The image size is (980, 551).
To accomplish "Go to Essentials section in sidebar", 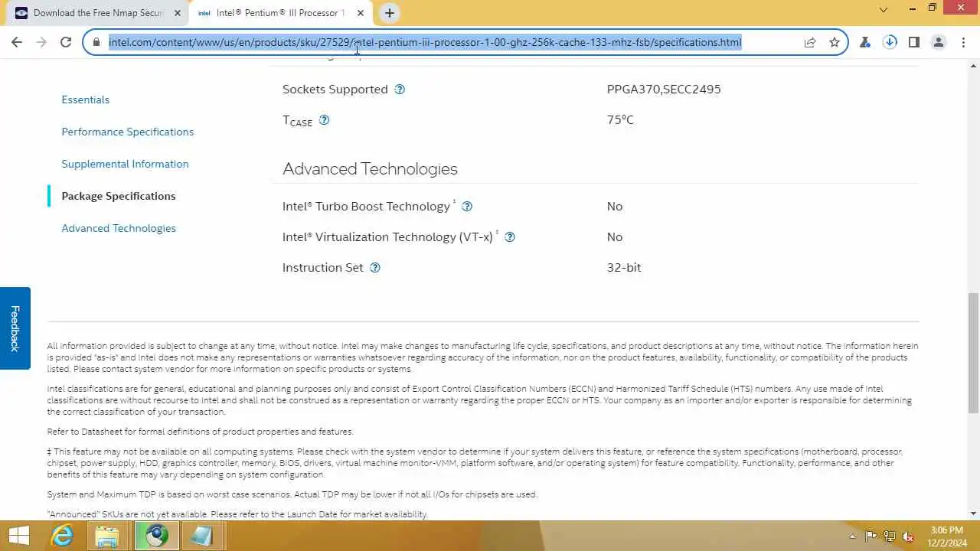I will click(x=86, y=99).
